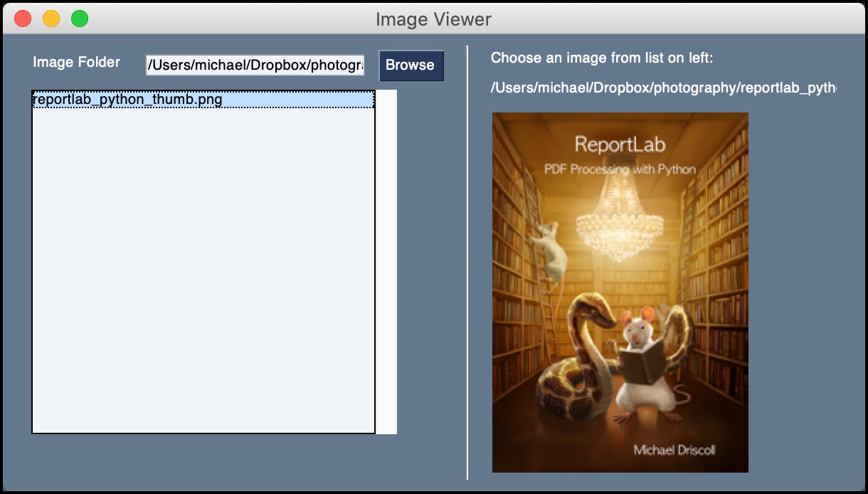The height and width of the screenshot is (494, 868).
Task: Click the red close button
Action: coord(21,18)
